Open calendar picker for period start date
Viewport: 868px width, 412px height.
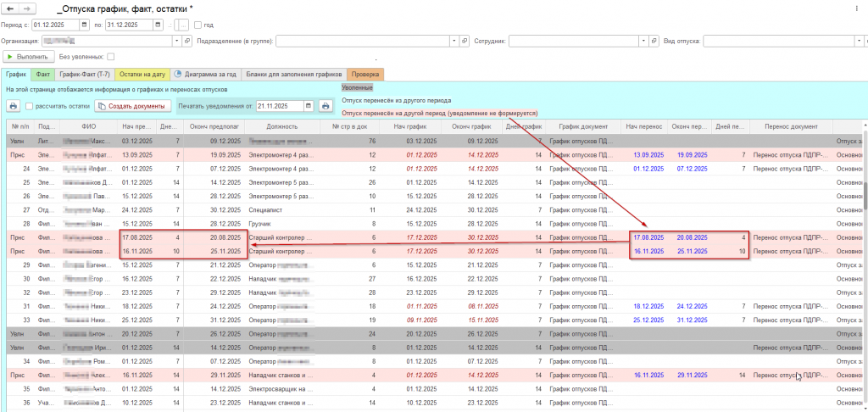pos(83,25)
